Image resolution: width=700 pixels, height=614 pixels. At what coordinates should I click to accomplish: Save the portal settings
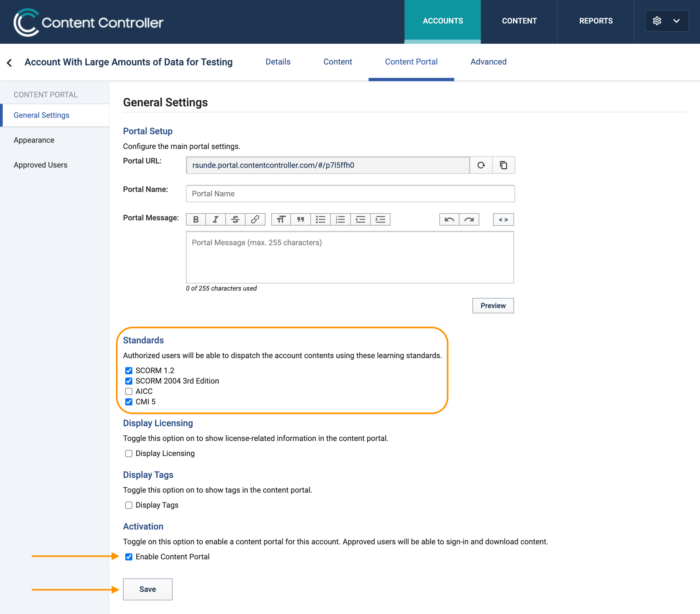click(148, 589)
